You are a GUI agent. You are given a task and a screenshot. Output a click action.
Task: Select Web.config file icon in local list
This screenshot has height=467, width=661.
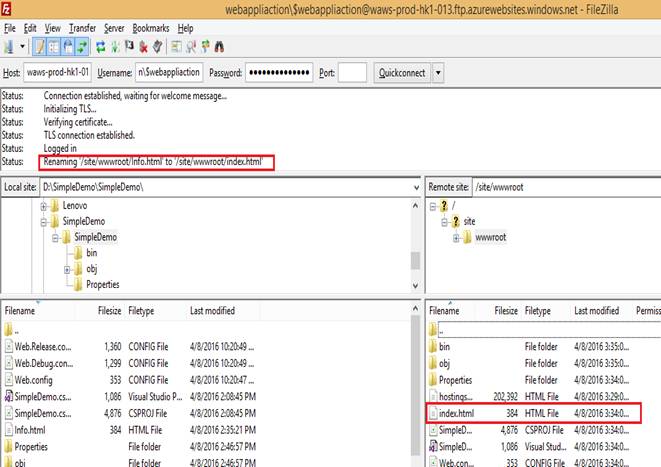click(x=8, y=380)
